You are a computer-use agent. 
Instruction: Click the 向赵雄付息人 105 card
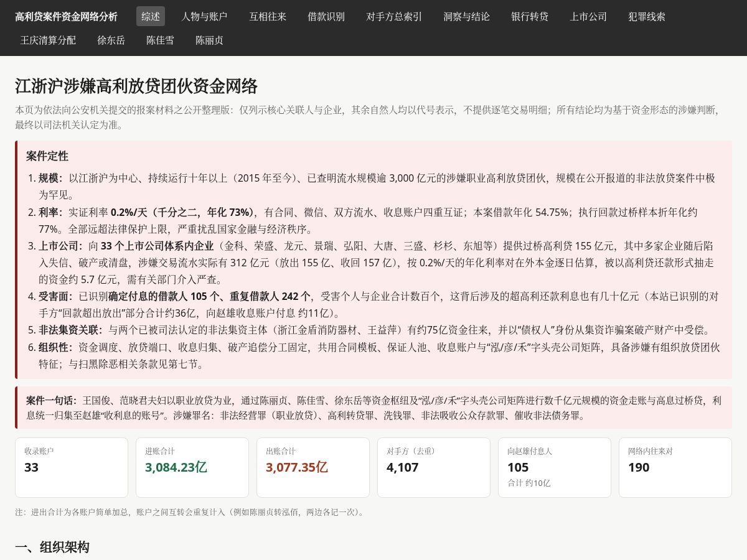[x=555, y=467]
